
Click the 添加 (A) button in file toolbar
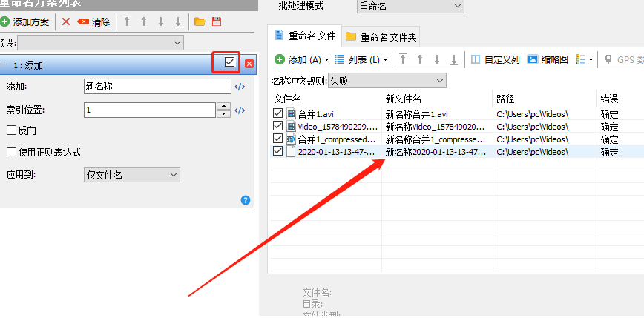click(x=298, y=60)
